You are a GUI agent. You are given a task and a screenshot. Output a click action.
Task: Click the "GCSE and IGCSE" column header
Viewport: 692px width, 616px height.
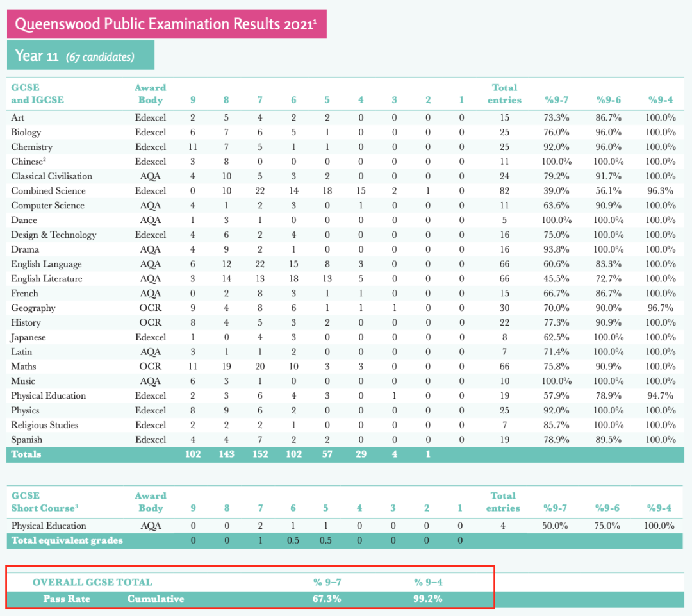[38, 94]
